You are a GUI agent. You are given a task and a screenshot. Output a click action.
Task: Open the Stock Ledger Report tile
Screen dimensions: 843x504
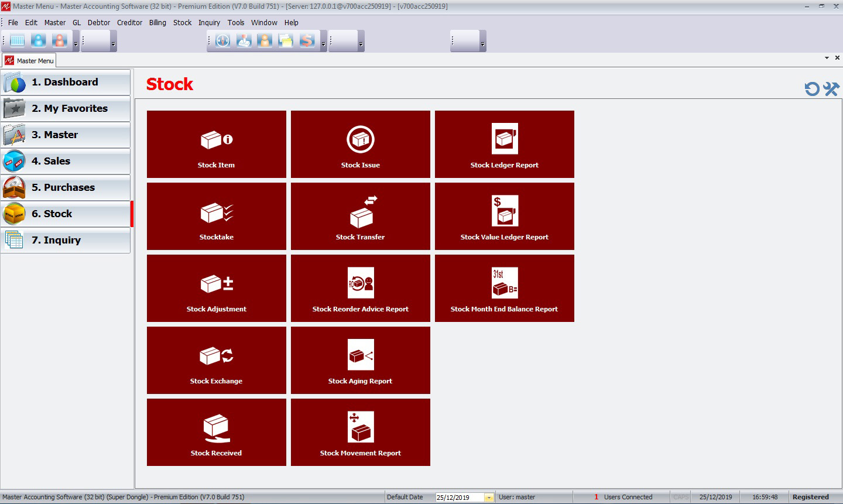pos(505,144)
